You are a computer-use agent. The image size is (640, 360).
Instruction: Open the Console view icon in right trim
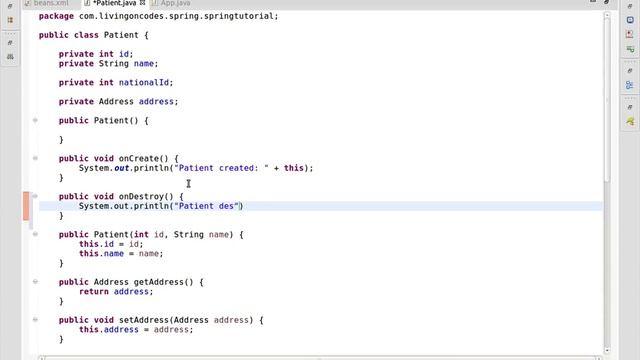pos(630,20)
